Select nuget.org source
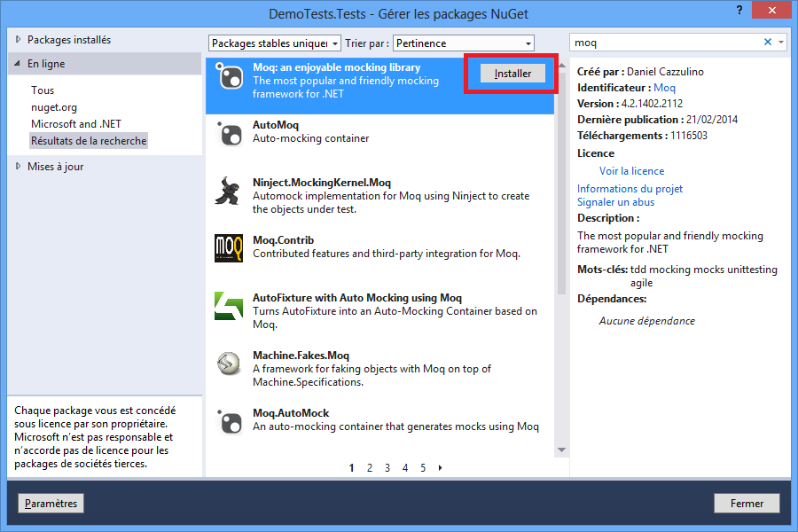798x532 pixels. point(54,107)
